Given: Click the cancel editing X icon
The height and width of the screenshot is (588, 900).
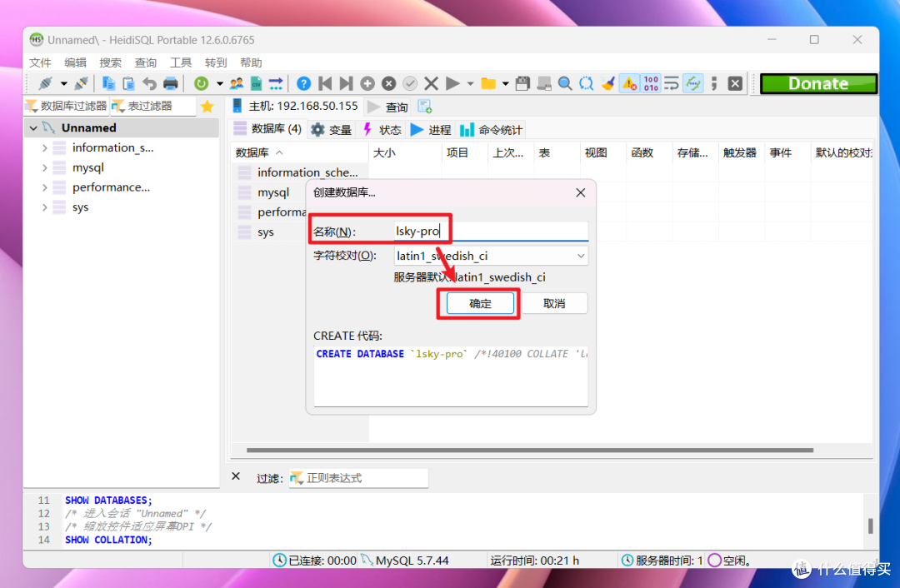Looking at the screenshot, I should (431, 84).
